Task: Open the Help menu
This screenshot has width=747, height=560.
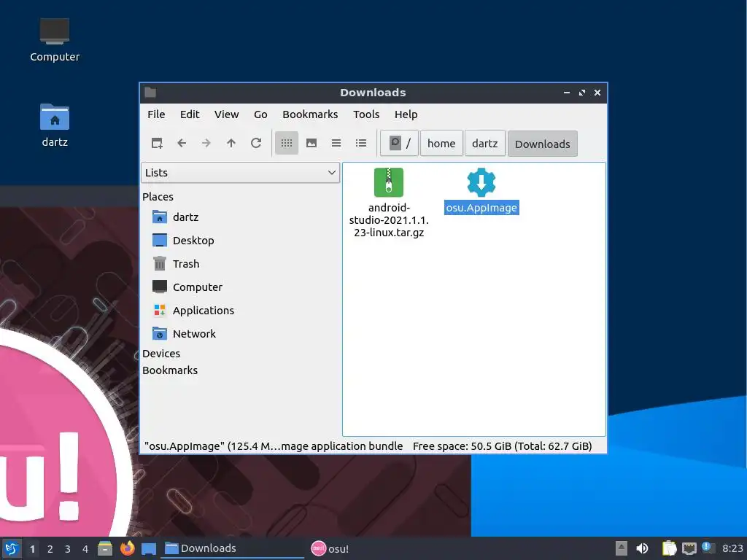Action: (x=406, y=114)
